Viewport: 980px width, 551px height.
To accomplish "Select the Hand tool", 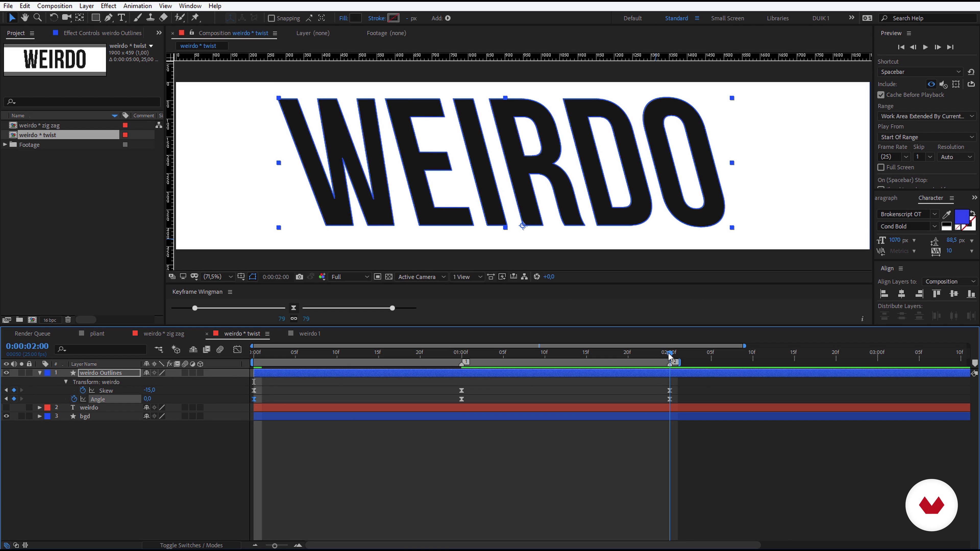I will pos(25,18).
